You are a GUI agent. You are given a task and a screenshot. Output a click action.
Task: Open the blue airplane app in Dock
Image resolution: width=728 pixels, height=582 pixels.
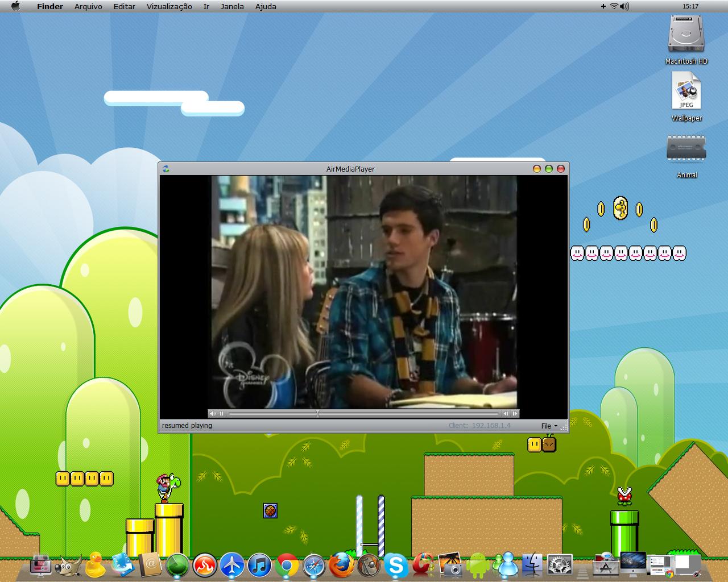pyautogui.click(x=232, y=566)
